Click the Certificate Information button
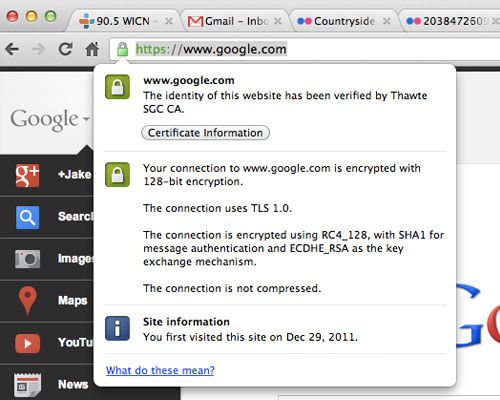 [205, 133]
